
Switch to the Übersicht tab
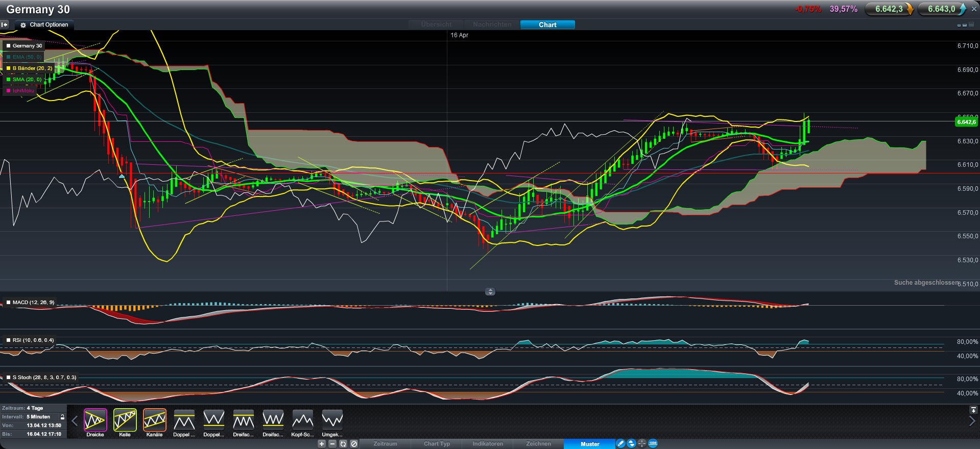(436, 24)
